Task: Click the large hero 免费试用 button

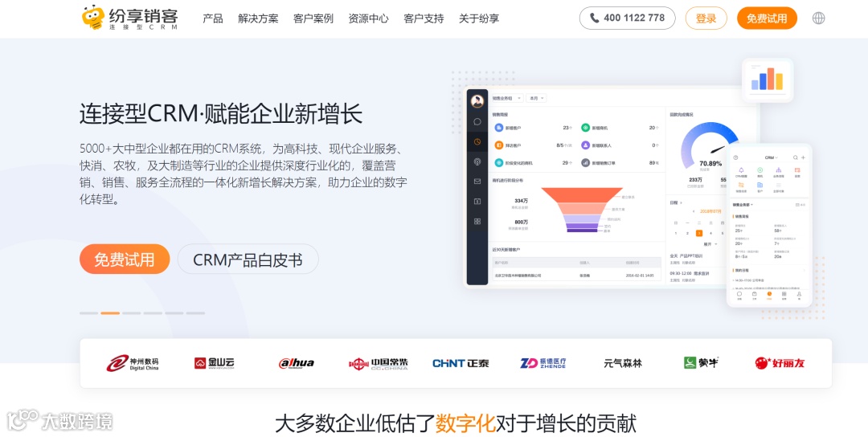Action: click(x=125, y=259)
